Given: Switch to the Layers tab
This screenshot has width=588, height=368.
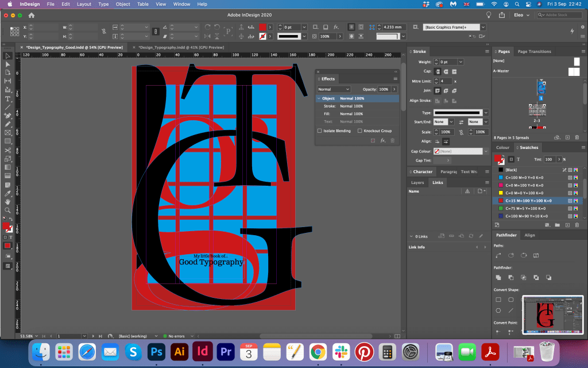Looking at the screenshot, I should click(x=417, y=182).
